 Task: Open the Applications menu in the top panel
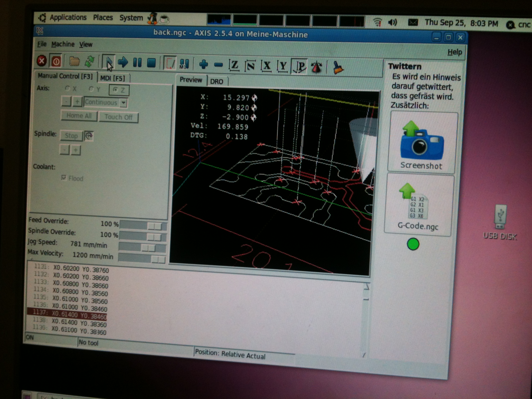click(x=68, y=17)
